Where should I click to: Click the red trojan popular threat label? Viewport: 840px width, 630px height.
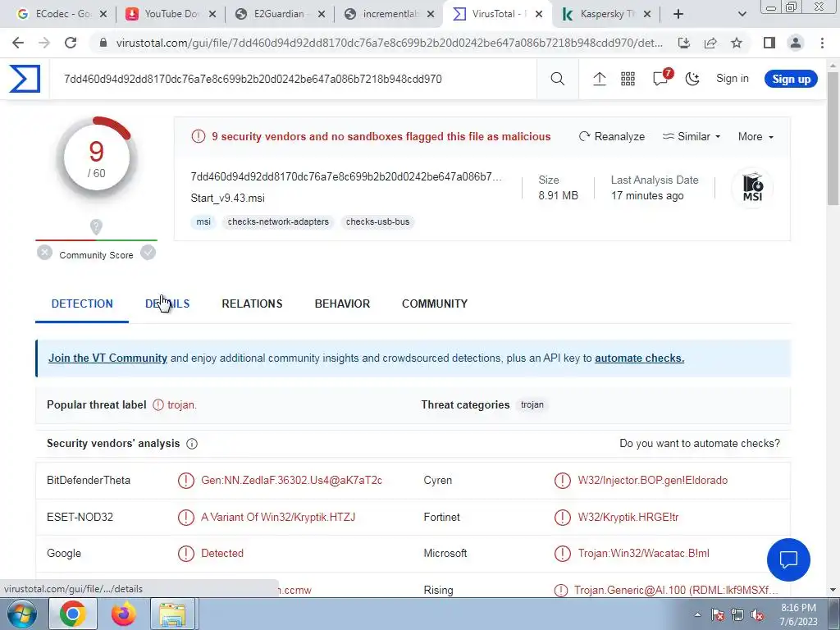pyautogui.click(x=181, y=405)
